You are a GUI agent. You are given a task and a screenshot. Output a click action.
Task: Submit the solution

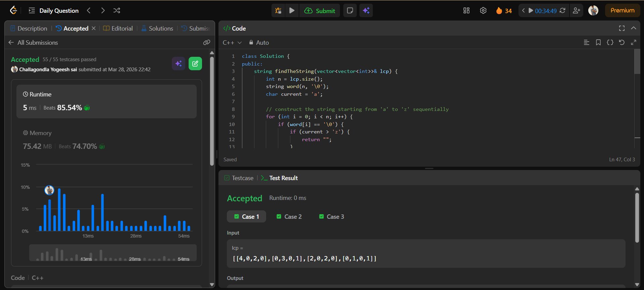click(x=320, y=11)
